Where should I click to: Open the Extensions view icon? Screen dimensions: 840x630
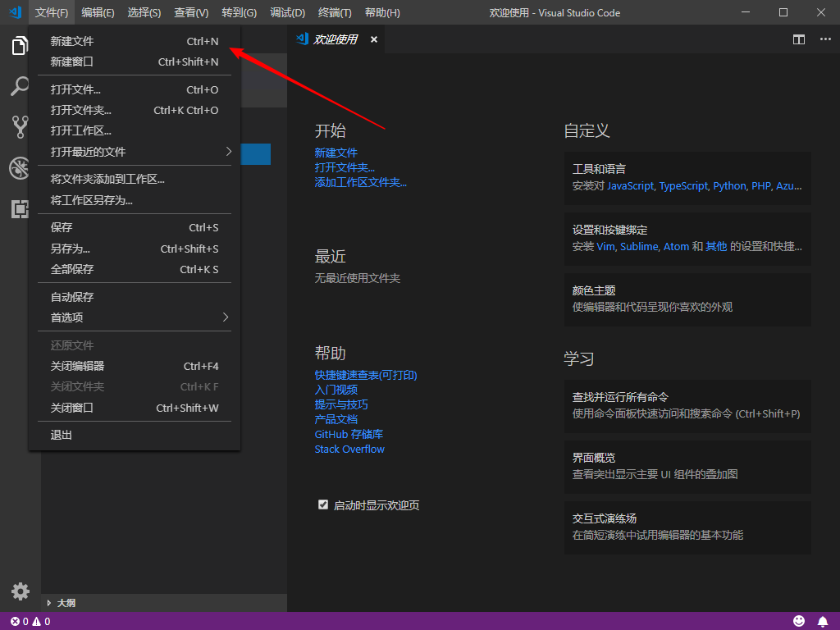point(20,209)
